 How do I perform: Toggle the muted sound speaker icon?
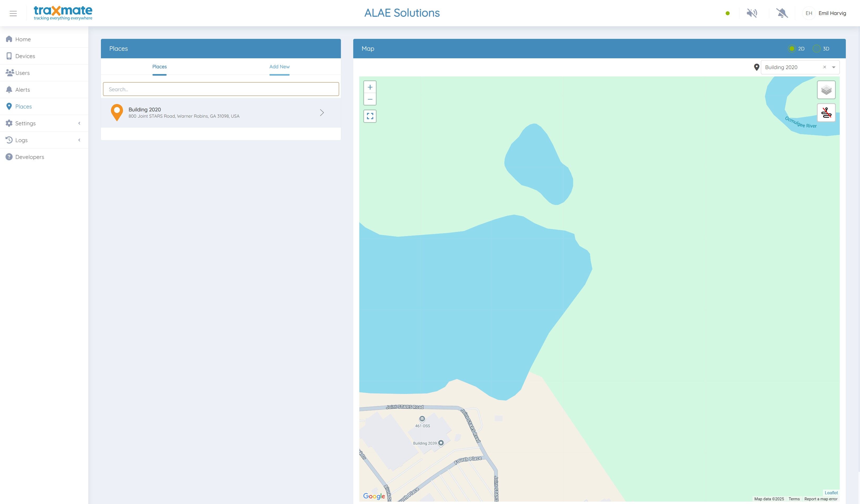coord(752,13)
